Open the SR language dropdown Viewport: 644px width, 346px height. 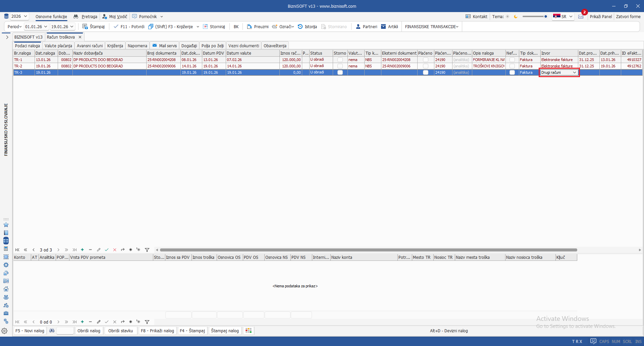point(571,16)
